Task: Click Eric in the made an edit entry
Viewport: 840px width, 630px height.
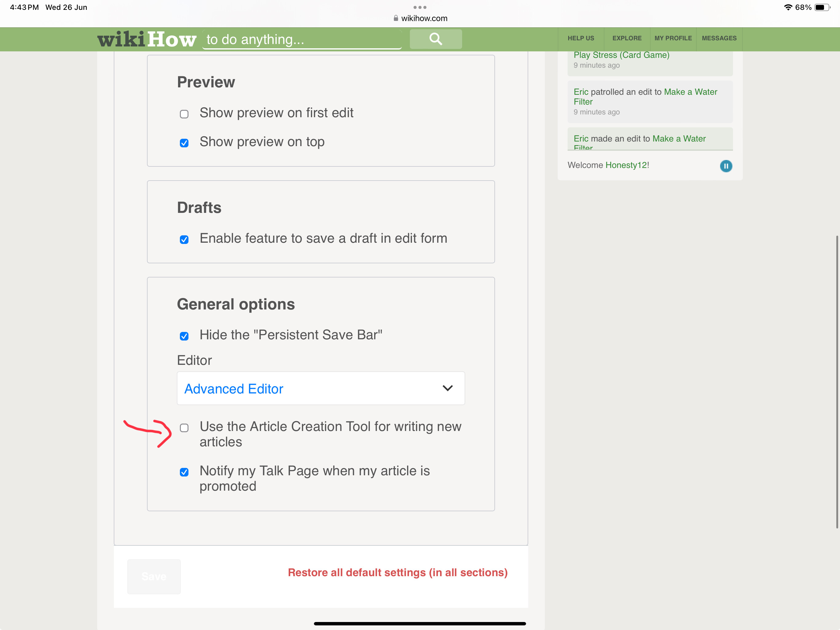Action: tap(580, 139)
